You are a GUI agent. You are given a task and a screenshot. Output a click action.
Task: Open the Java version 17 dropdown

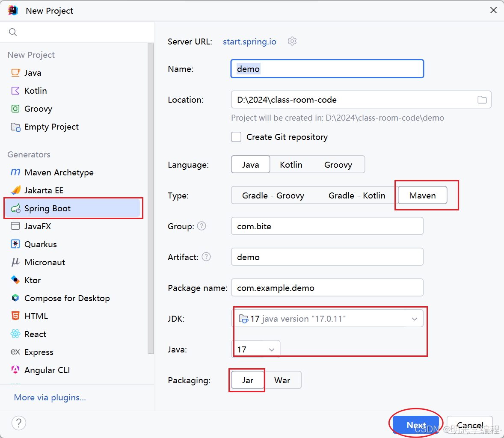[x=255, y=349]
